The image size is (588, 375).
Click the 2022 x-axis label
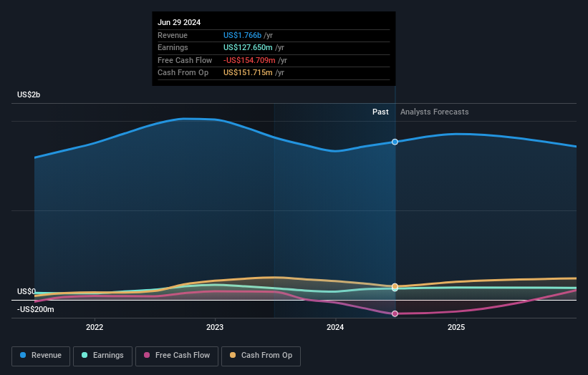click(95, 328)
